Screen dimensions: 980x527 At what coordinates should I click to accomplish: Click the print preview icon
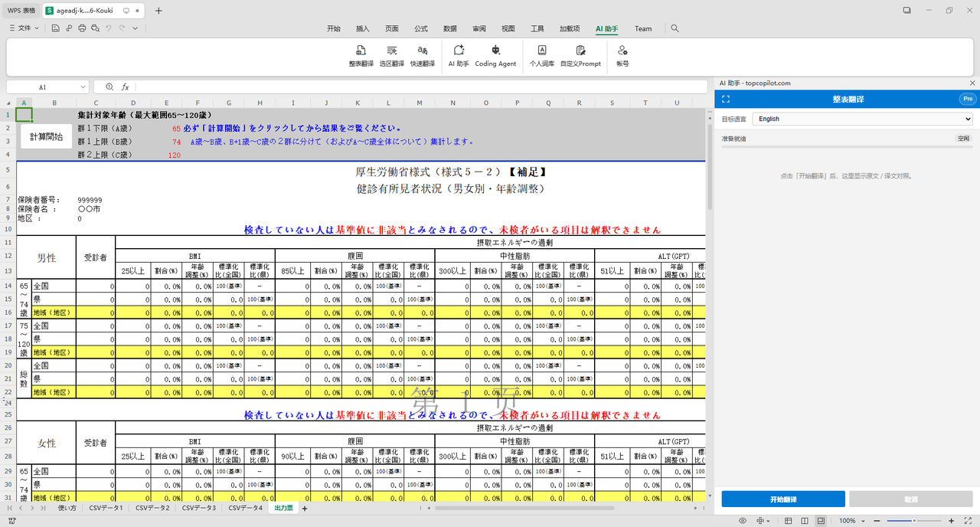pos(95,28)
